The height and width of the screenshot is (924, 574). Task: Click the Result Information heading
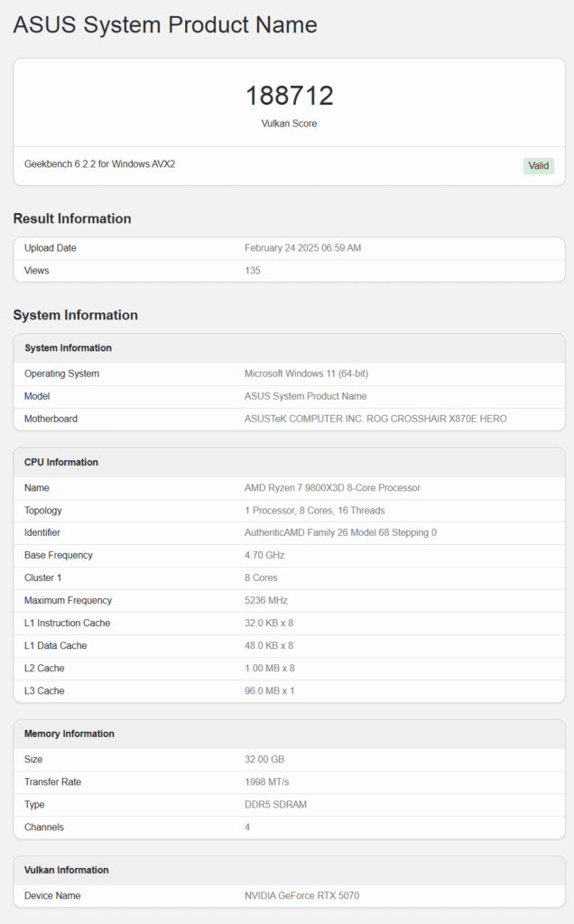(x=72, y=218)
